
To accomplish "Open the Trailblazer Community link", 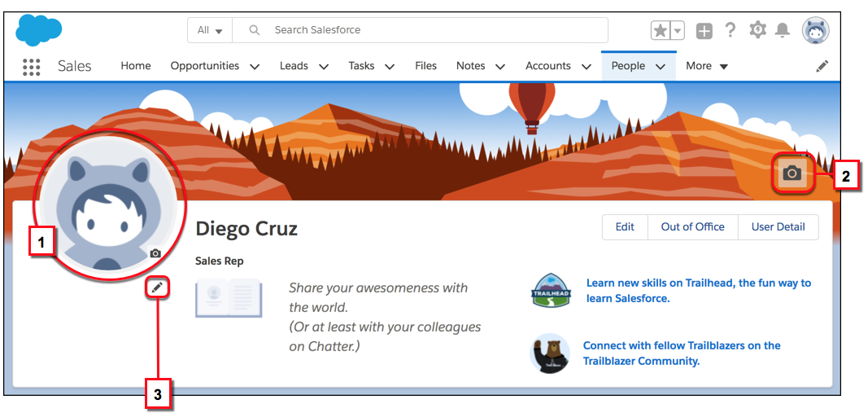I will click(x=682, y=353).
